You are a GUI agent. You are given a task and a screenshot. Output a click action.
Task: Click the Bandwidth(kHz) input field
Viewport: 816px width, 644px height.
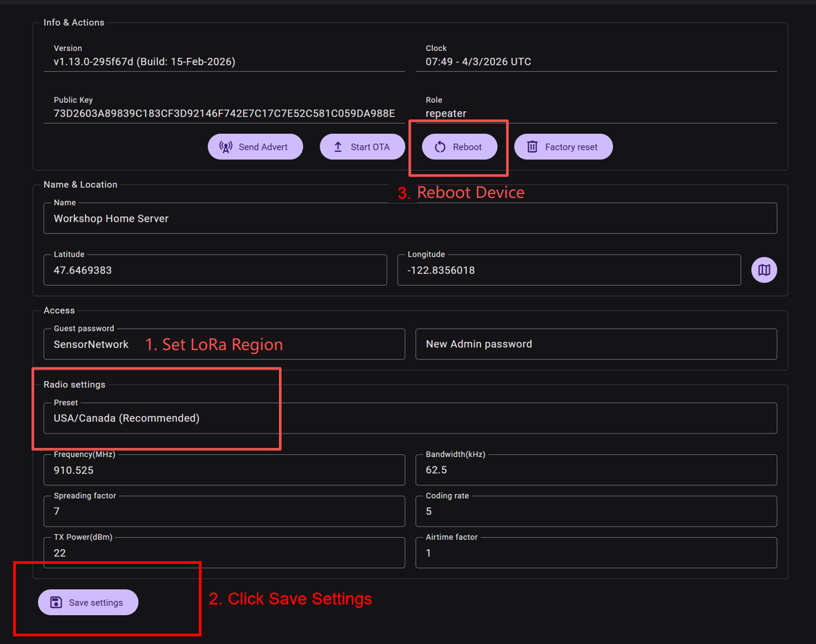[x=596, y=470]
